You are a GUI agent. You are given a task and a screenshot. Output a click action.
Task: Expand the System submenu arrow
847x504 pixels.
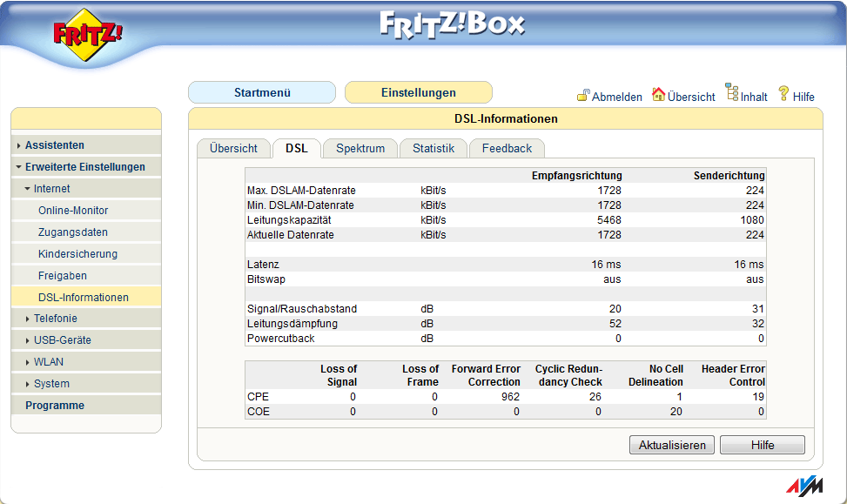(x=28, y=384)
